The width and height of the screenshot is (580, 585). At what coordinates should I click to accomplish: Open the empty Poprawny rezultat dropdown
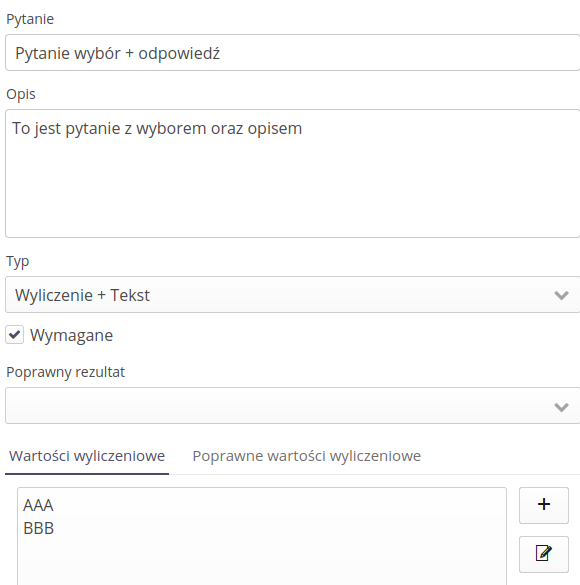[292, 406]
